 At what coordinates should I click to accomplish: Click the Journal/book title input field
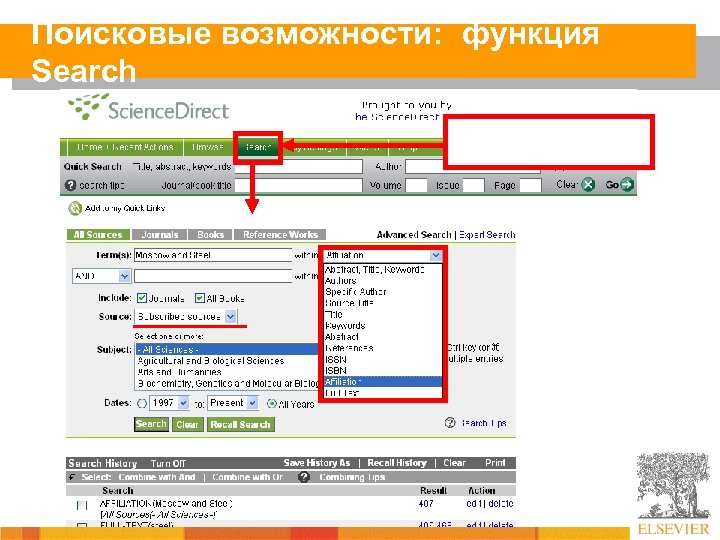point(298,186)
